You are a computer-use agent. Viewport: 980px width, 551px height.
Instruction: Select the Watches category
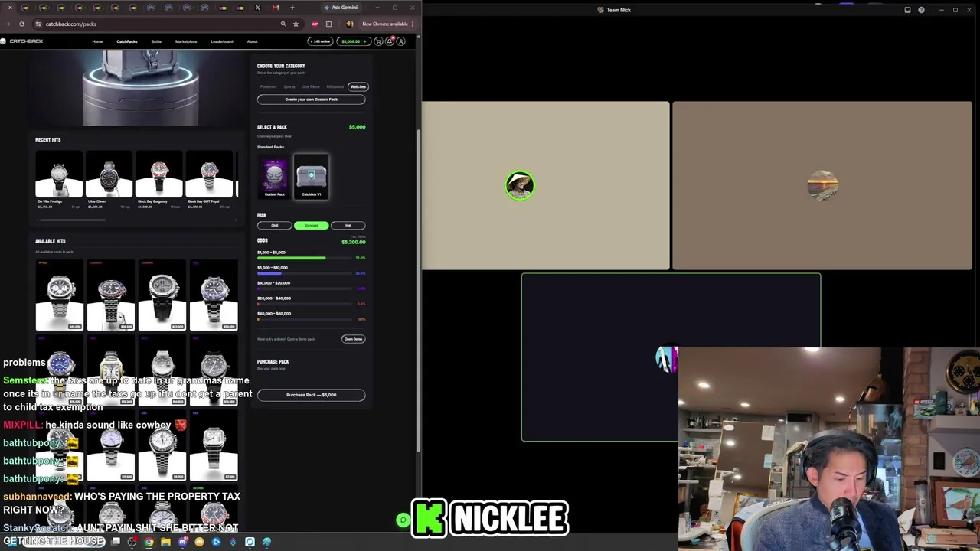(x=358, y=86)
